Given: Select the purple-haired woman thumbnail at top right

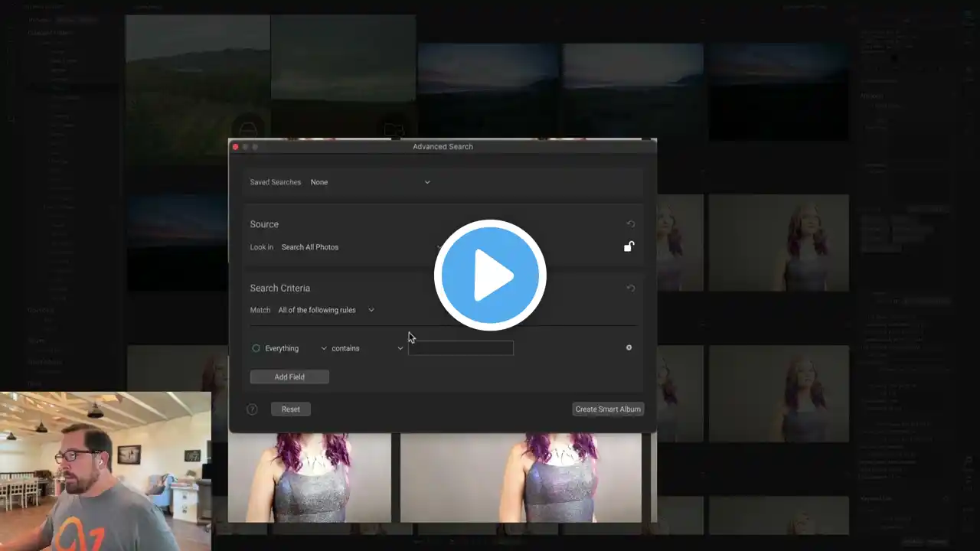Looking at the screenshot, I should click(778, 243).
